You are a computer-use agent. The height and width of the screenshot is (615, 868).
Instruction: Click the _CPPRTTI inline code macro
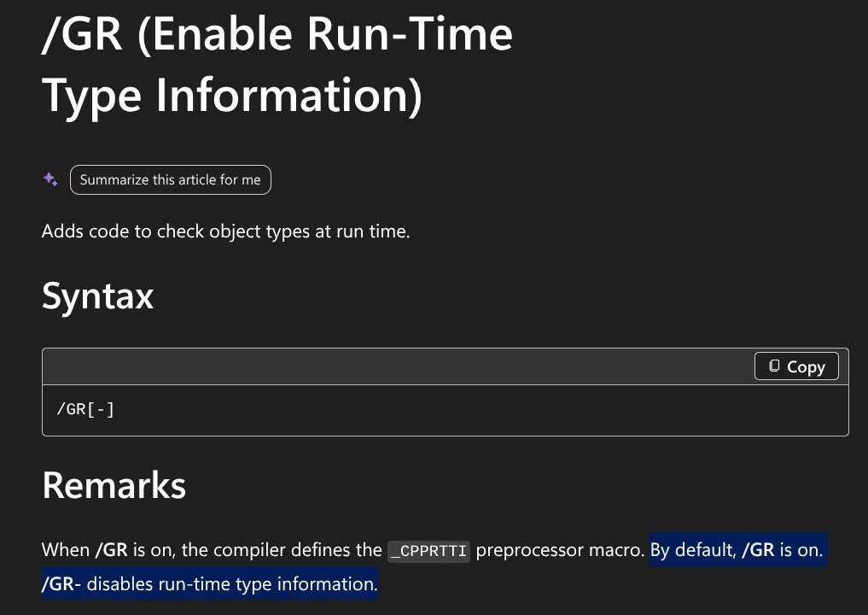click(x=428, y=551)
